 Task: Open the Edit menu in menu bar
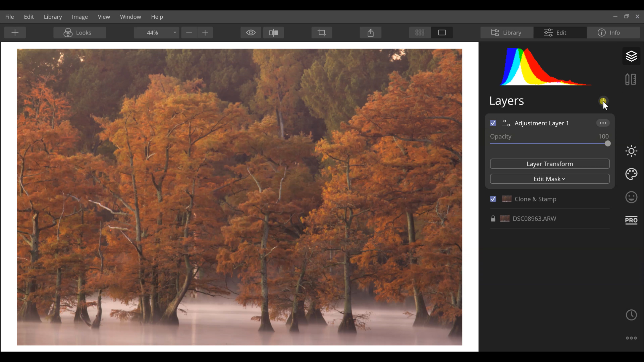(29, 17)
